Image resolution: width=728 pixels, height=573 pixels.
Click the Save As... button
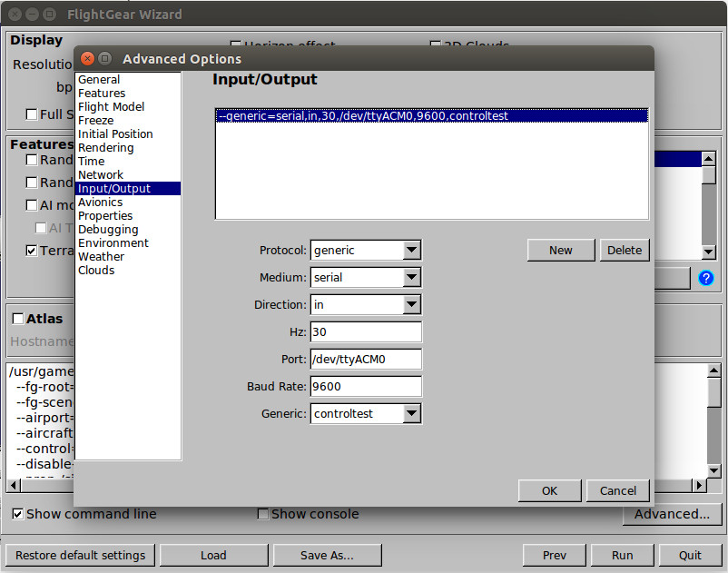(x=327, y=556)
